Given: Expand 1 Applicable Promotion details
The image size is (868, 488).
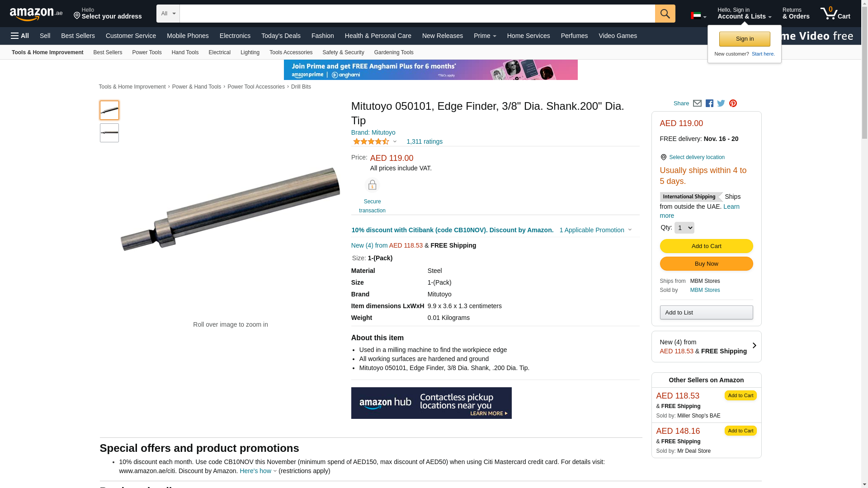Looking at the screenshot, I should point(595,230).
